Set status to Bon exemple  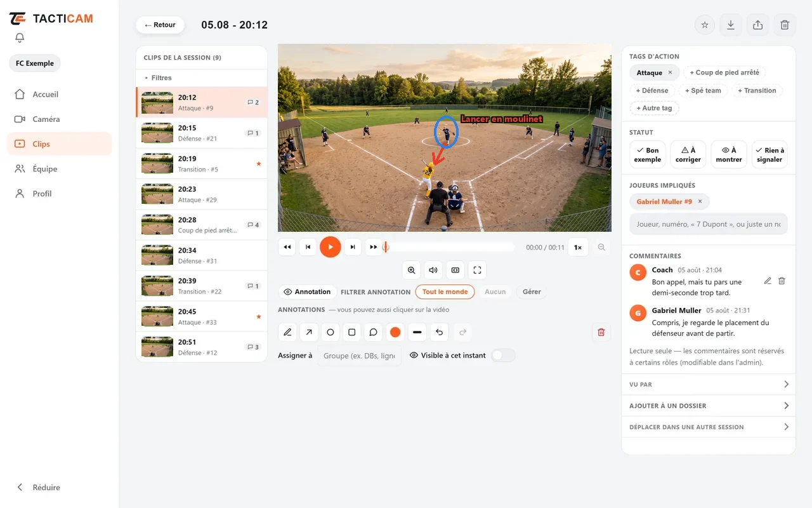[x=648, y=155]
